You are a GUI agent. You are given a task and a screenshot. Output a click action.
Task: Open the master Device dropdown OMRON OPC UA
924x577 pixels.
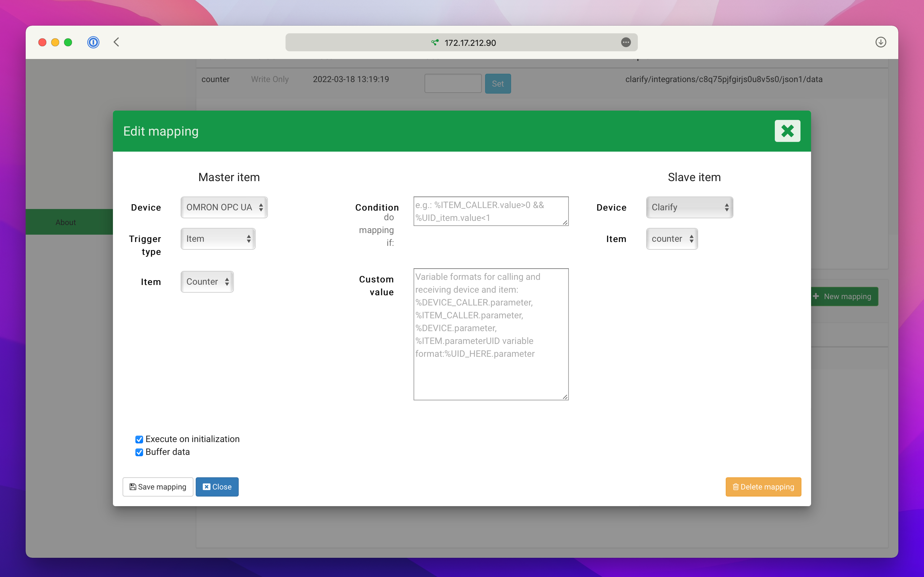[x=224, y=207]
